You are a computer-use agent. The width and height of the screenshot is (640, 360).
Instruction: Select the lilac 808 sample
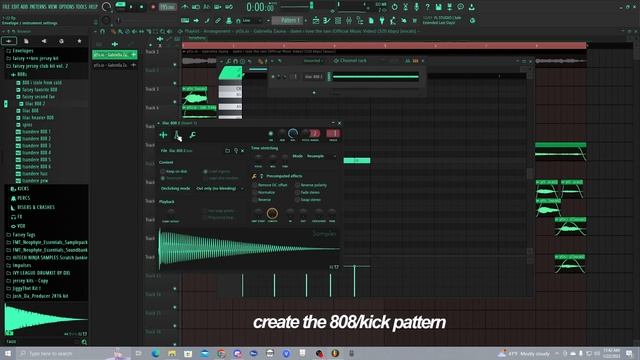point(30,111)
